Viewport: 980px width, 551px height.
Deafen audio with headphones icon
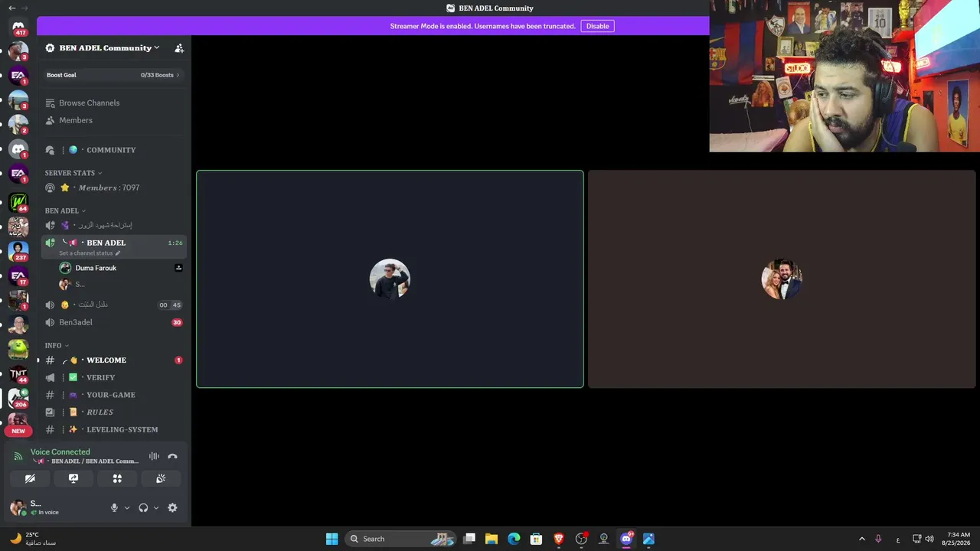[x=143, y=507]
